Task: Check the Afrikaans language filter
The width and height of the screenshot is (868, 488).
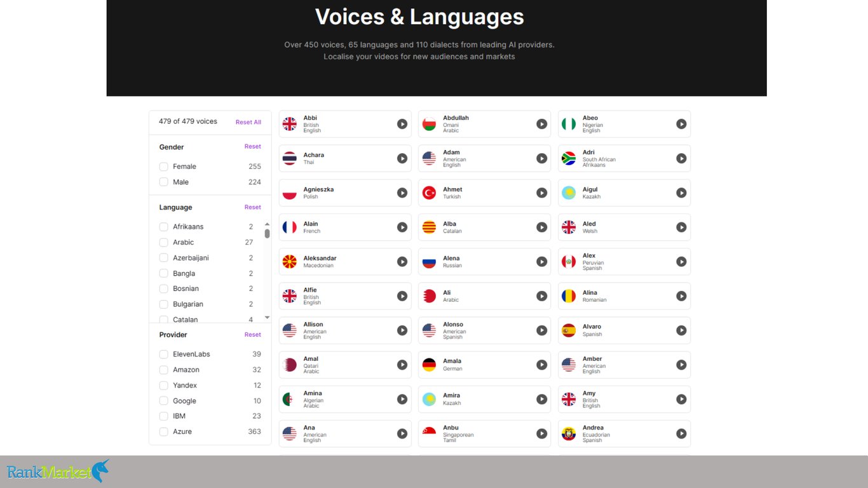Action: 163,227
